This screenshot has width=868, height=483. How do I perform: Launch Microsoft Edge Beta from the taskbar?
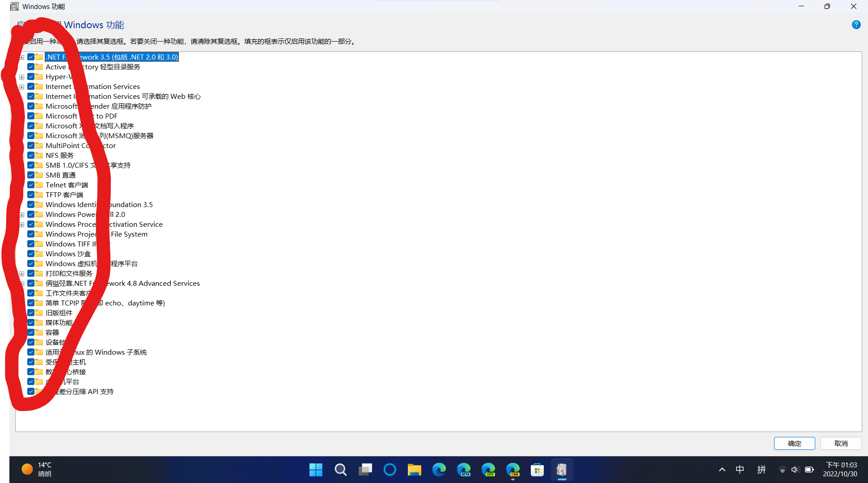(x=464, y=470)
